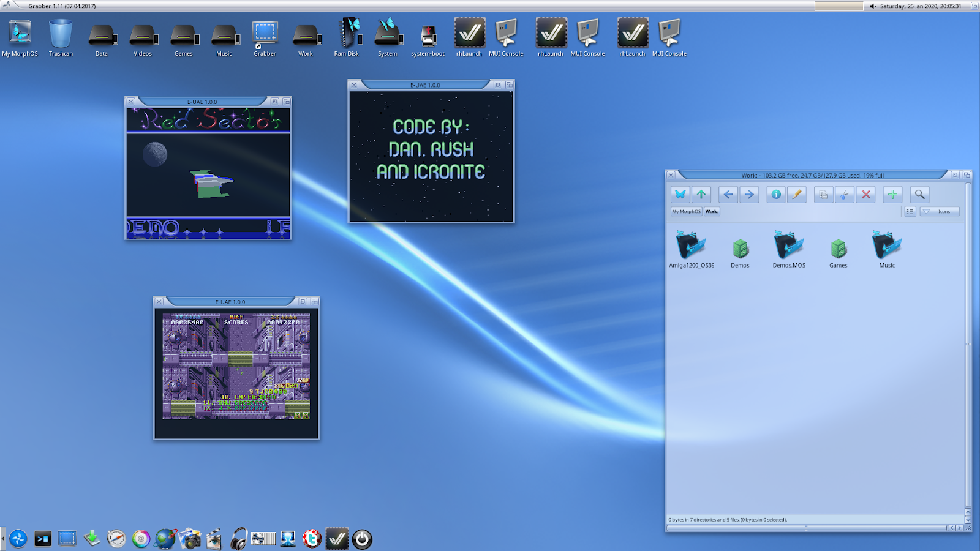Launch the globe network icon in dock

pyautogui.click(x=165, y=539)
